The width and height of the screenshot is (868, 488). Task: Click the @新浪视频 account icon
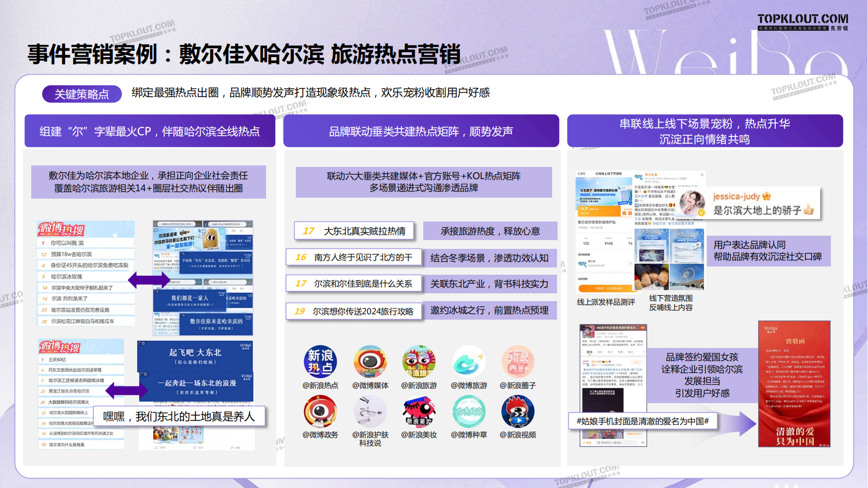(x=518, y=411)
